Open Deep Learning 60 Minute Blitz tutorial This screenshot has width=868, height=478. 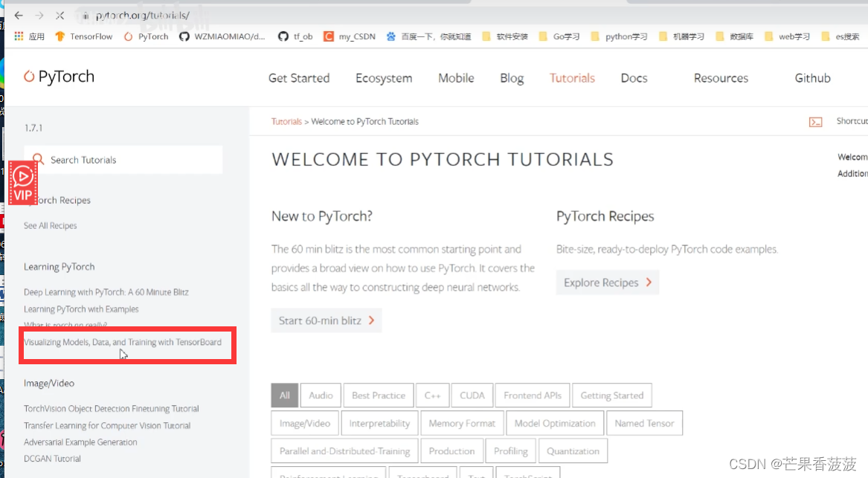tap(106, 292)
